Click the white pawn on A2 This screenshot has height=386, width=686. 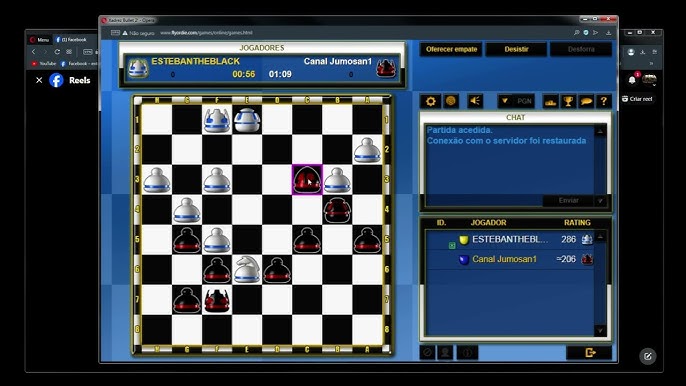[x=367, y=150]
